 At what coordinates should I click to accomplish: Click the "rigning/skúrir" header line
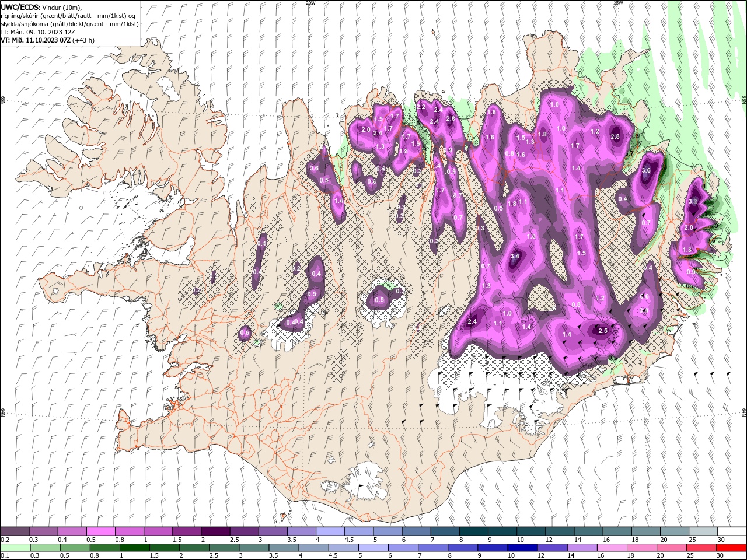coord(69,16)
